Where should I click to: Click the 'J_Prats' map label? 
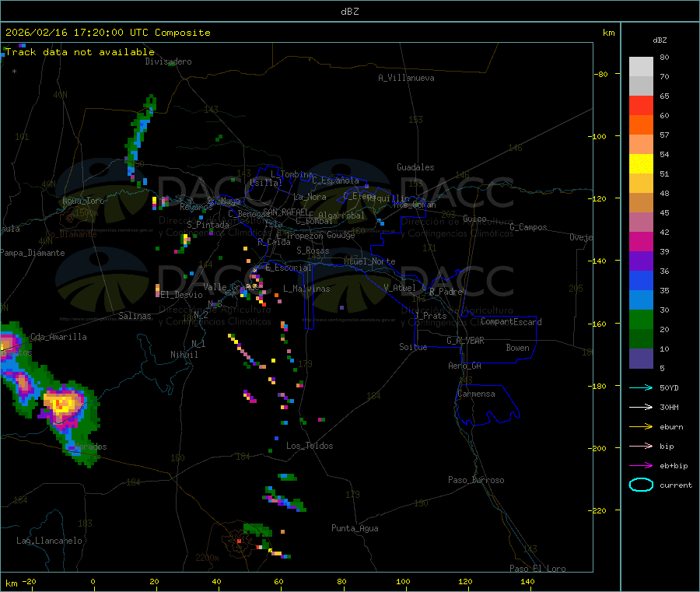pos(430,316)
